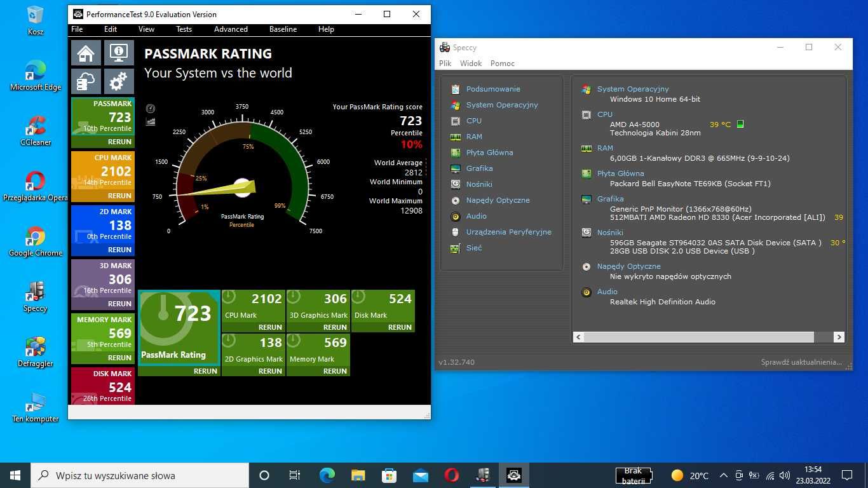
Task: Select the DISK MARK sidebar tile
Action: pyautogui.click(x=103, y=386)
